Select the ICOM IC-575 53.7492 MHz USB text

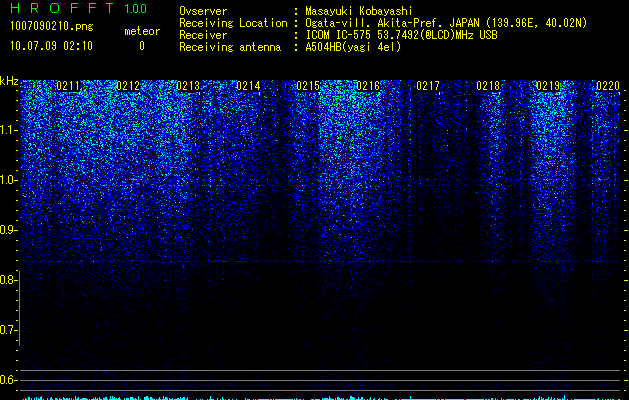coord(401,35)
